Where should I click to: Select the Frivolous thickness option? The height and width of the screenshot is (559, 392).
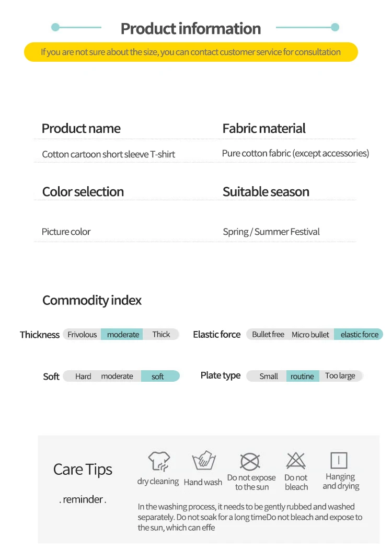[82, 335]
